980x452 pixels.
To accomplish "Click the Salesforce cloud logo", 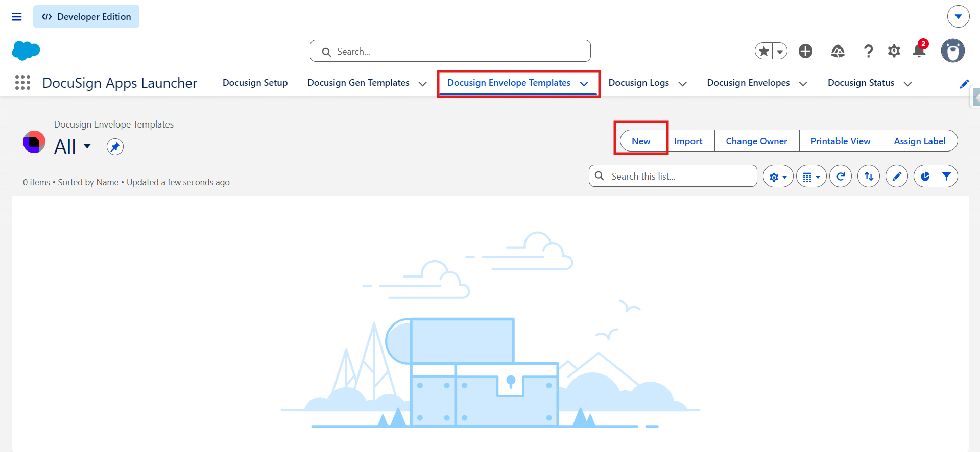I will point(26,51).
